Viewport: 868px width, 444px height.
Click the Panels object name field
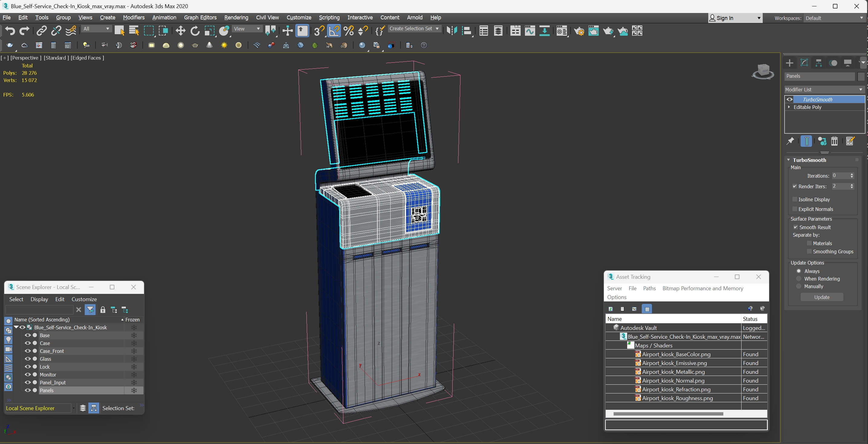(x=819, y=76)
